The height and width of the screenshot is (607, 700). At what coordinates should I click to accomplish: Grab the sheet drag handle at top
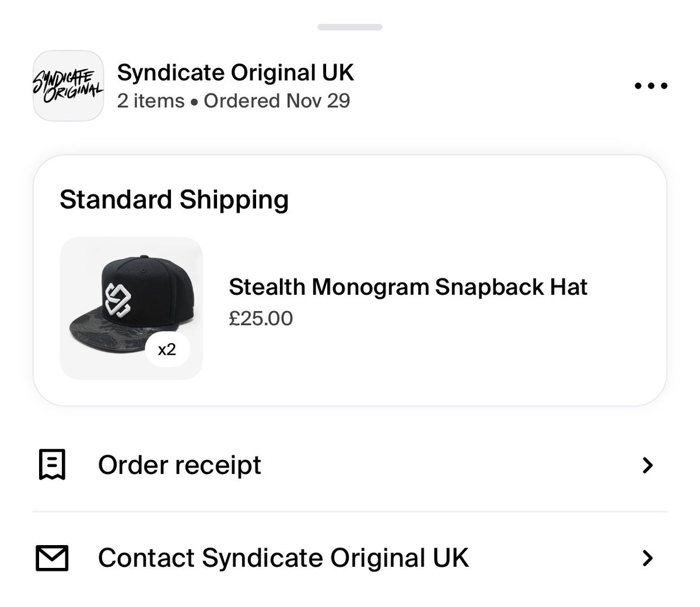pyautogui.click(x=350, y=27)
